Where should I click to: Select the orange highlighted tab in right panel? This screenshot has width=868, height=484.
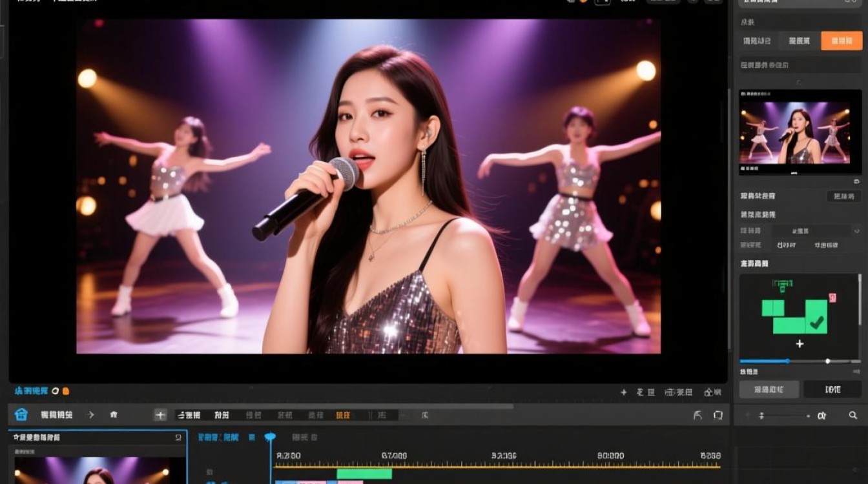tap(842, 41)
